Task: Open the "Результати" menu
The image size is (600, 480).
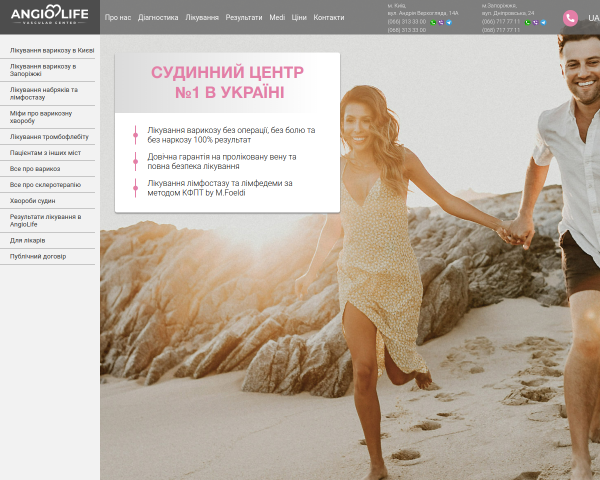Action: pyautogui.click(x=244, y=18)
